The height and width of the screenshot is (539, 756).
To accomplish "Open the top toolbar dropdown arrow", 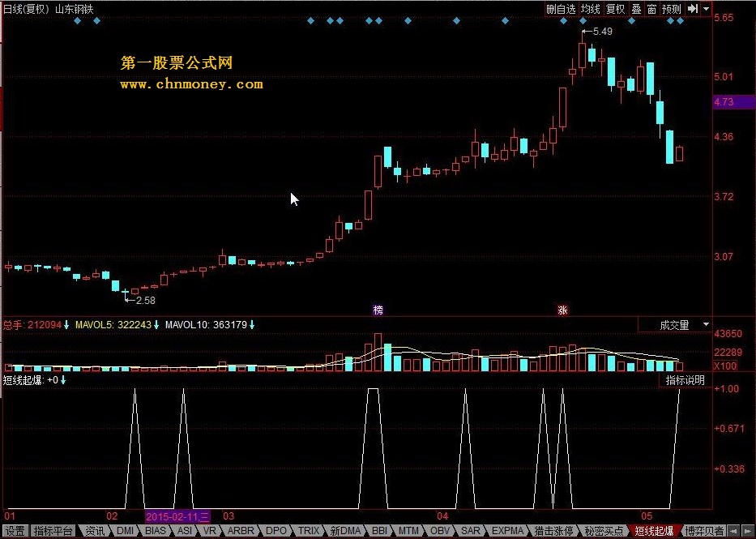I will [706, 9].
